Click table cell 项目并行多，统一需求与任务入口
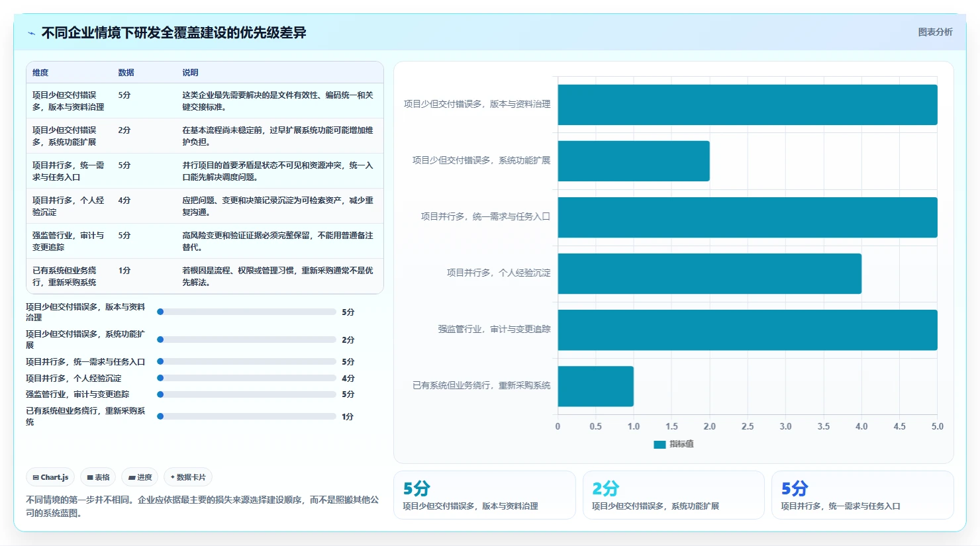The image size is (980, 546). pyautogui.click(x=69, y=171)
